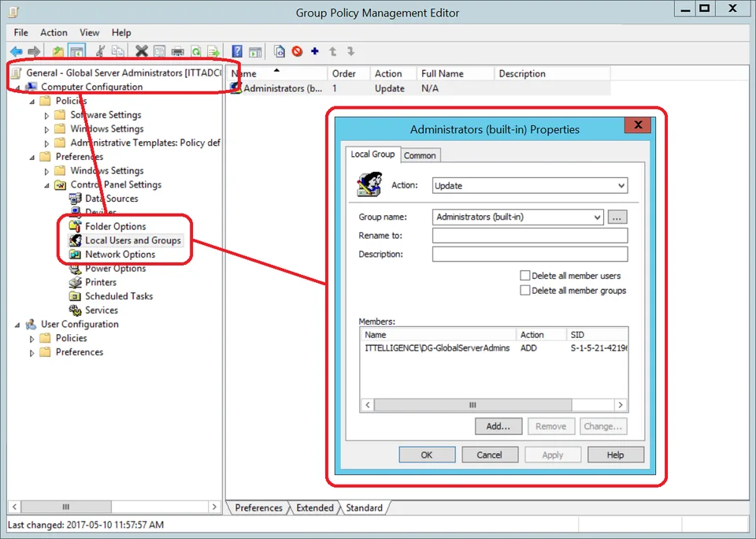Image resolution: width=756 pixels, height=539 pixels.
Task: Open the Action menu
Action: 54,32
